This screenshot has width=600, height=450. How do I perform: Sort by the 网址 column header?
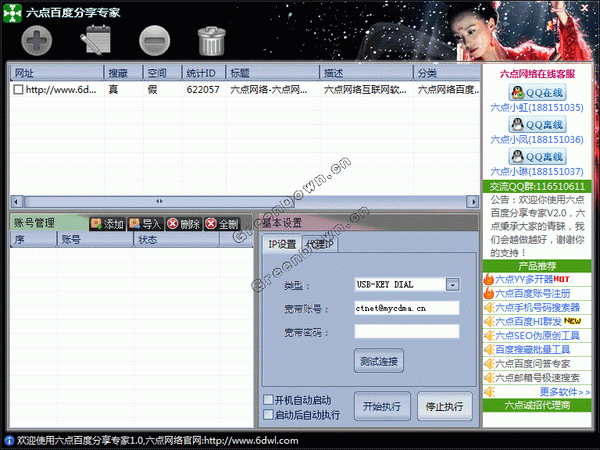coord(57,73)
